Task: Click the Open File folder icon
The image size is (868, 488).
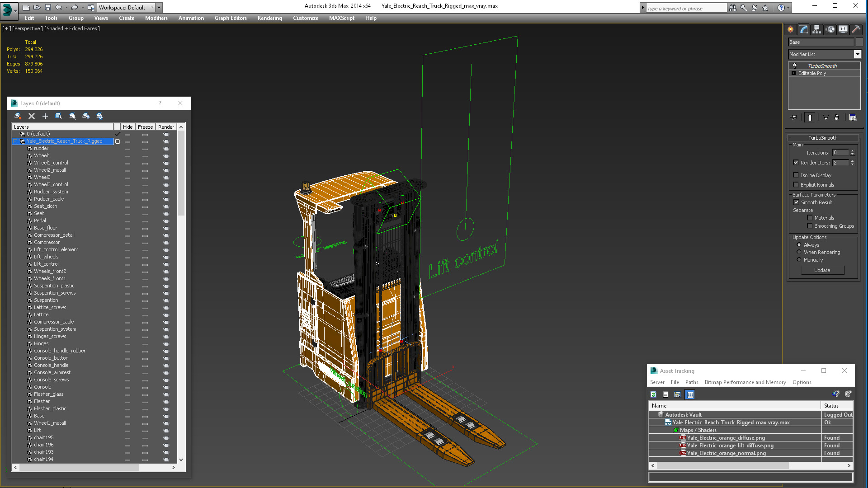Action: (x=37, y=7)
